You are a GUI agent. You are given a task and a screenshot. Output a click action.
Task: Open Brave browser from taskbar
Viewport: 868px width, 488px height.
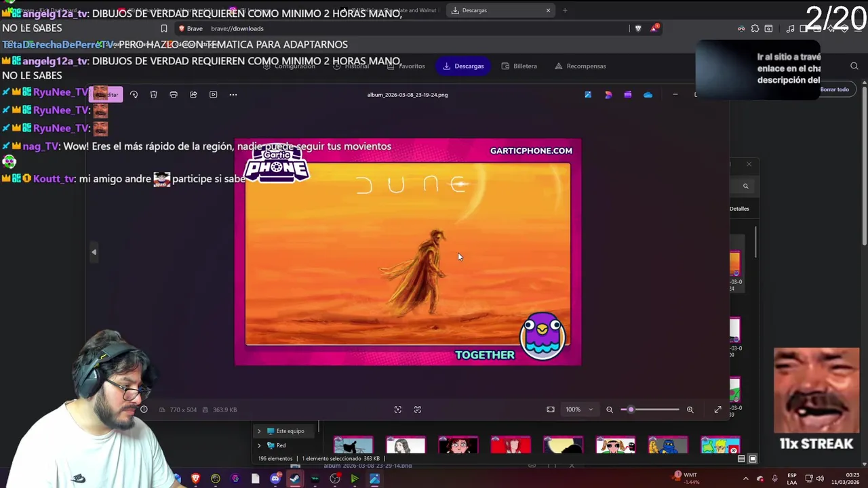click(x=196, y=479)
